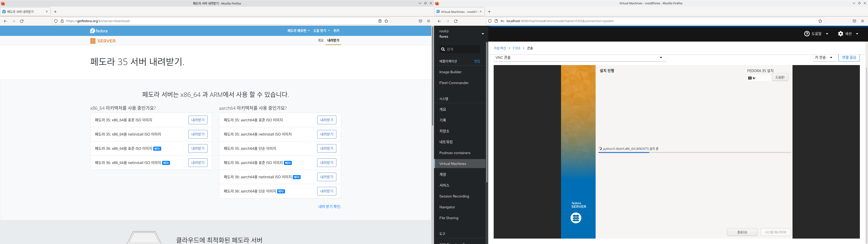Click the F35S breadcrumb link
This screenshot has width=868, height=244.
(x=517, y=48)
